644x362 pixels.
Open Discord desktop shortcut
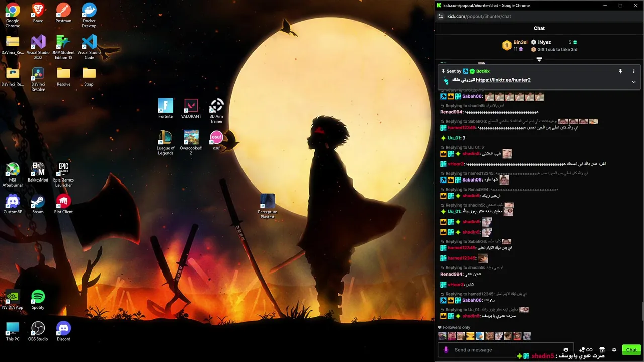(63, 331)
